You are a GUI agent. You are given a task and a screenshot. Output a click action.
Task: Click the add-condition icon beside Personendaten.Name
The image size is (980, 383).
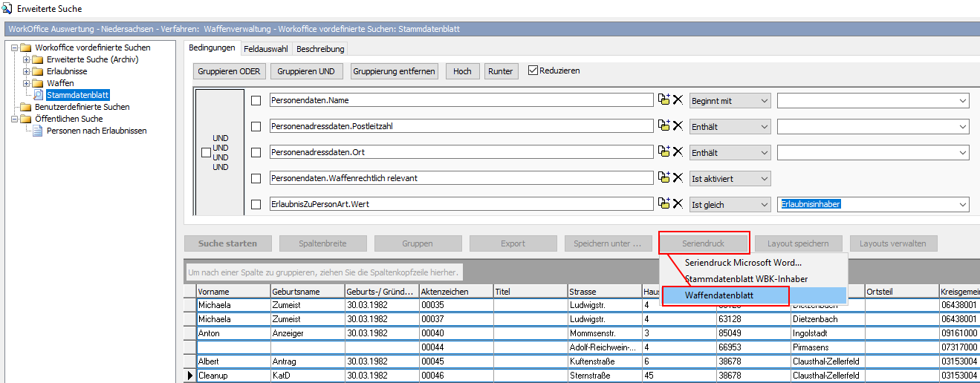pyautogui.click(x=664, y=100)
